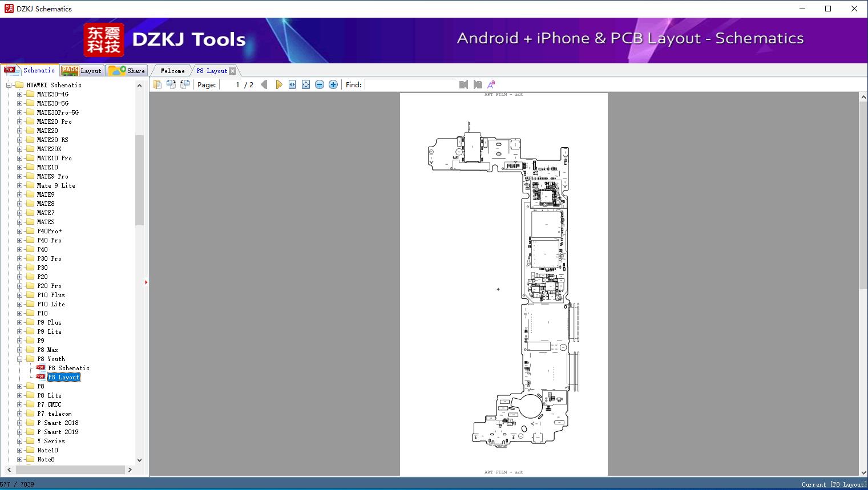
Task: Click the DZKJ red logo in banner
Action: coord(104,39)
